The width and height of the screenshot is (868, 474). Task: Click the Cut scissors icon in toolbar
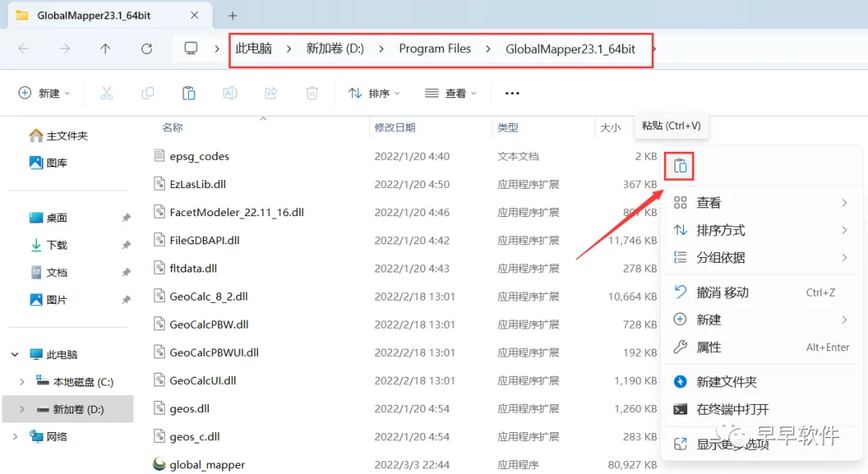106,93
